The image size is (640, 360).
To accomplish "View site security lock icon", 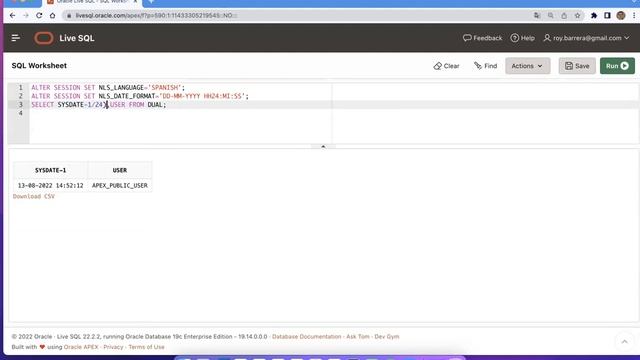I will coord(69,16).
